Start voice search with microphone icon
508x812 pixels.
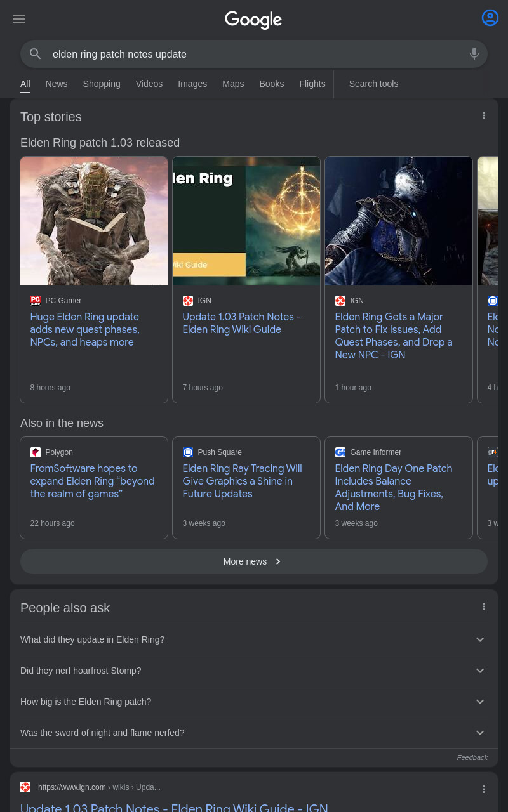point(474,54)
